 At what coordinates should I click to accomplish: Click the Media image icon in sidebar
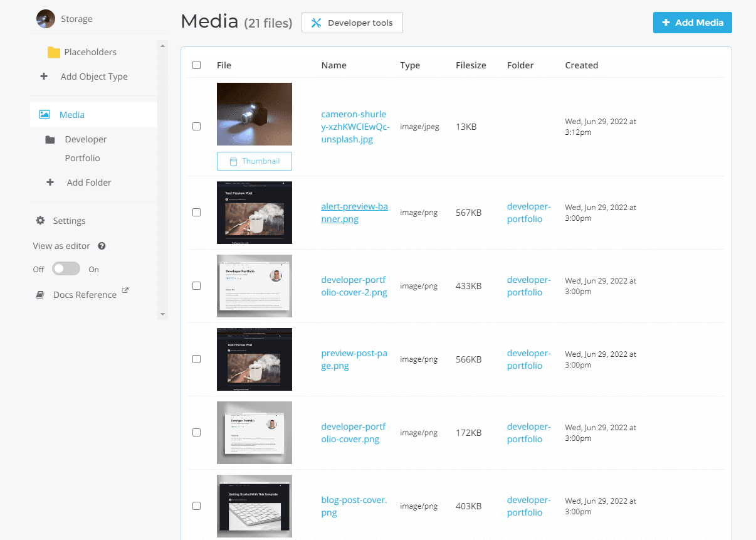coord(45,115)
